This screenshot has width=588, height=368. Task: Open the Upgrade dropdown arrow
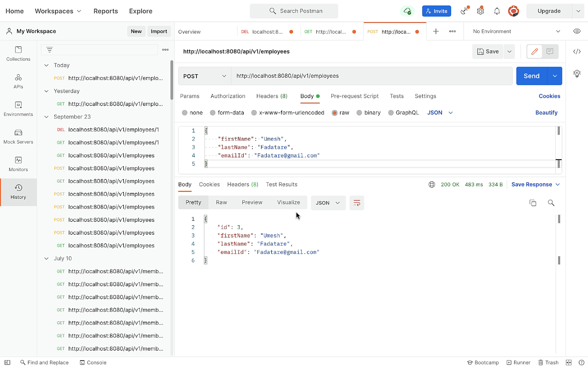click(x=578, y=11)
